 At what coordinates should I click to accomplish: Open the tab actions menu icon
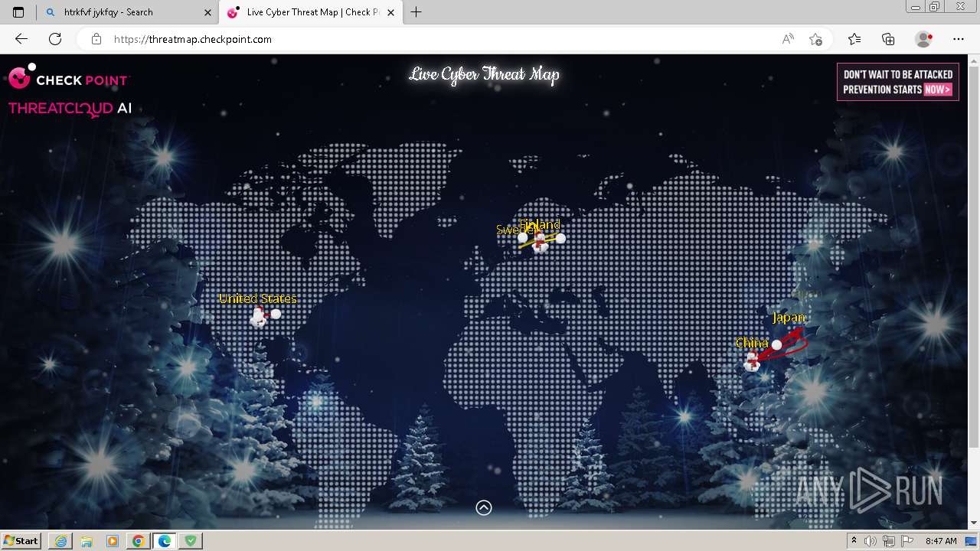click(18, 12)
